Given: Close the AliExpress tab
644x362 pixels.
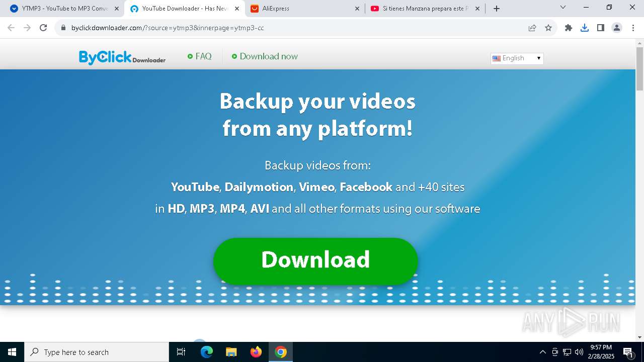Looking at the screenshot, I should click(357, 9).
